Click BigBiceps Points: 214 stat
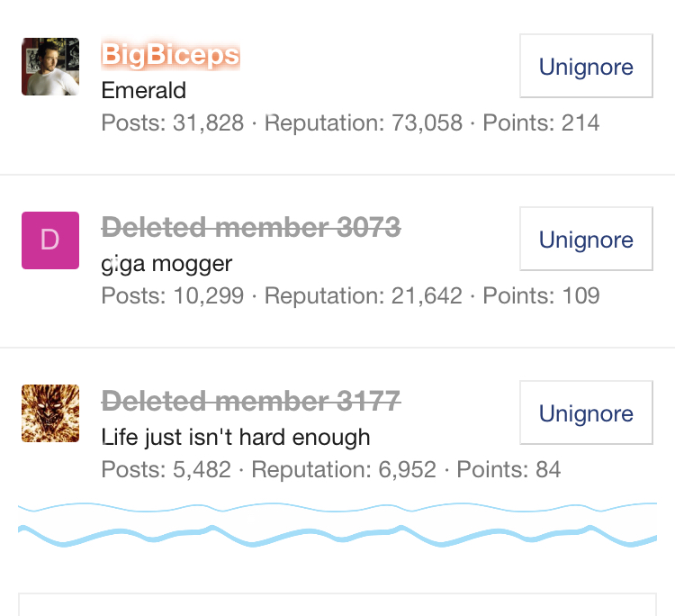This screenshot has height=616, width=675. (542, 122)
